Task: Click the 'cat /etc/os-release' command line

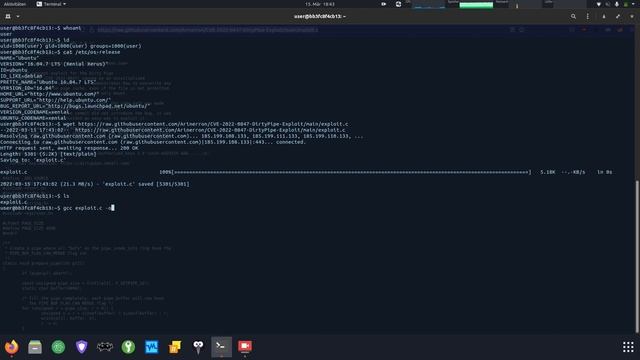Action: [60, 52]
